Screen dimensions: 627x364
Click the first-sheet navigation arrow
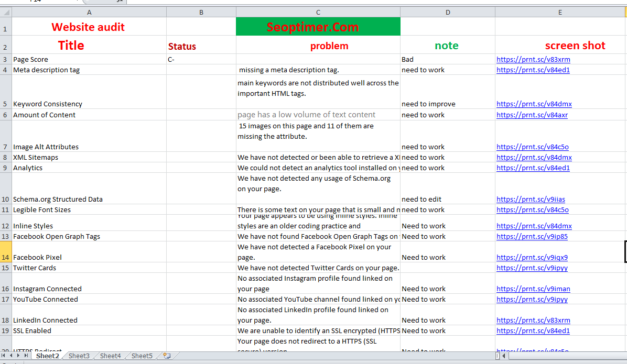tap(3, 356)
